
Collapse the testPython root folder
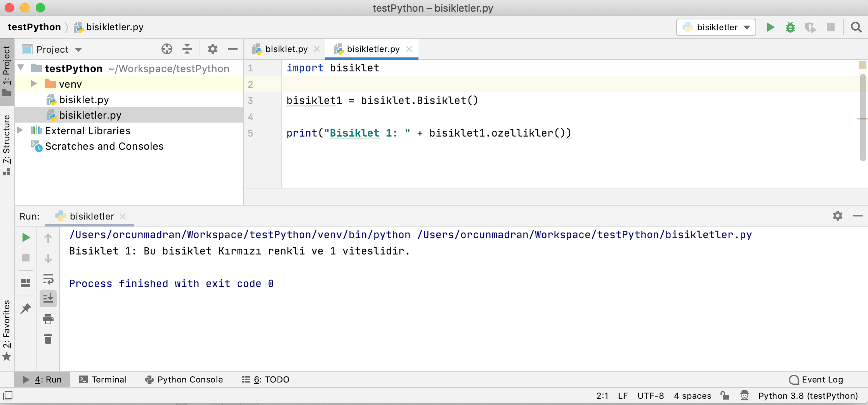(x=21, y=68)
